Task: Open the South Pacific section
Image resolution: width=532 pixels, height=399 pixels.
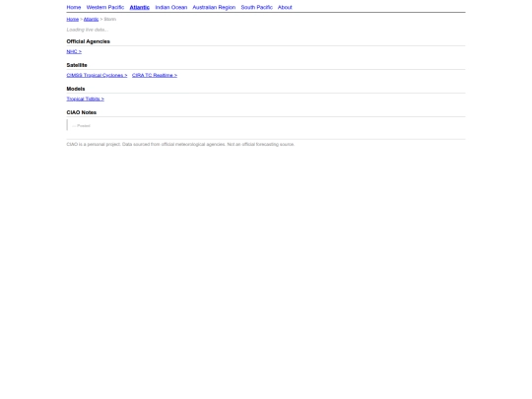Action: tap(256, 7)
